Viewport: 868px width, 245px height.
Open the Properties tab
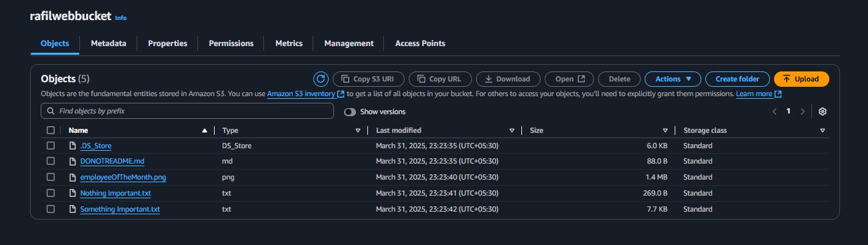pyautogui.click(x=167, y=43)
